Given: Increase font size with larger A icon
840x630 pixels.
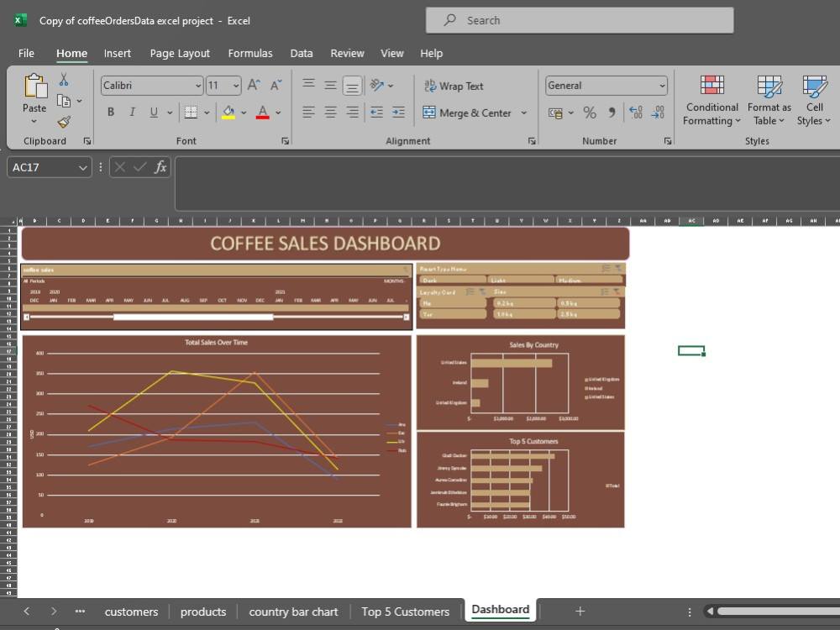Looking at the screenshot, I should 254,85.
